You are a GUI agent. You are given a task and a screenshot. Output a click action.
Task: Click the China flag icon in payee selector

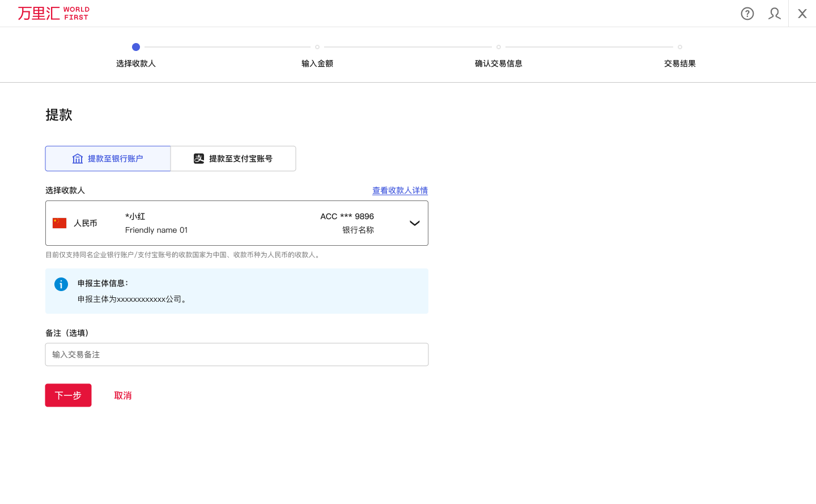point(59,223)
